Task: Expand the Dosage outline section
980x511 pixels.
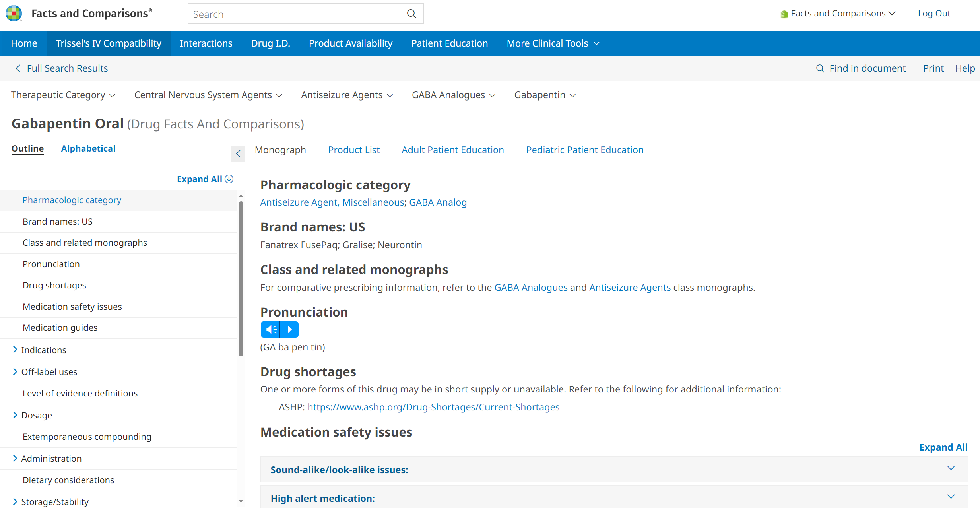Action: tap(15, 415)
